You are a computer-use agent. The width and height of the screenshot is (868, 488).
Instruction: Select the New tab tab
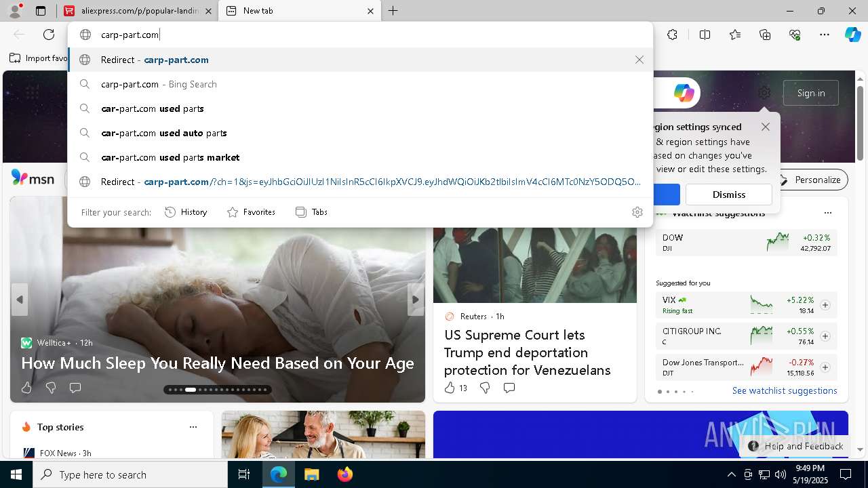pos(300,11)
